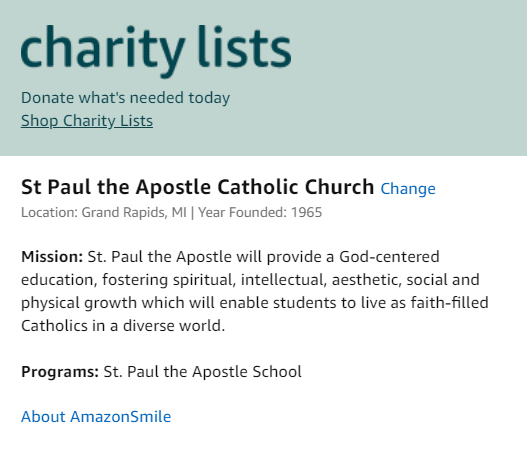Select the St. Paul the Apostle School program text
The height and width of the screenshot is (455, 527).
click(x=202, y=372)
